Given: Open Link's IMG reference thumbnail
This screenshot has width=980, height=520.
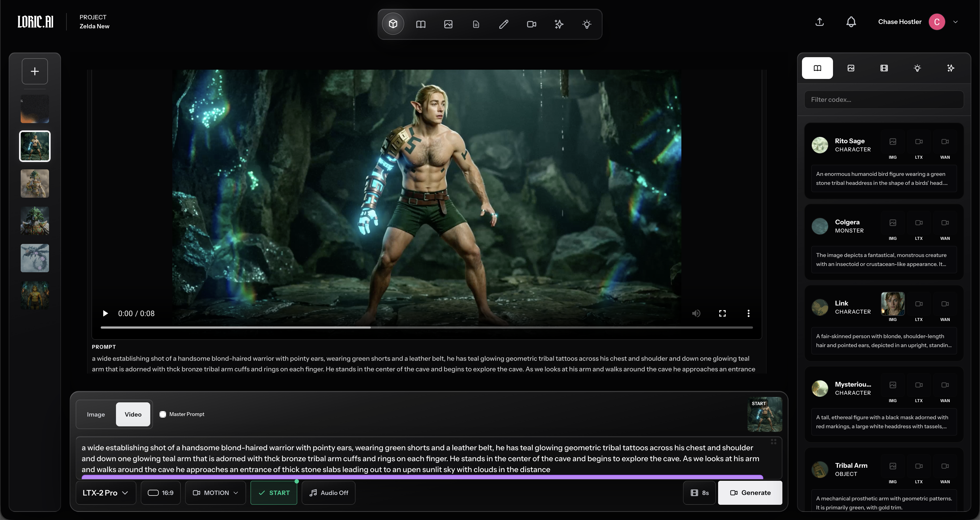Looking at the screenshot, I should click(893, 304).
